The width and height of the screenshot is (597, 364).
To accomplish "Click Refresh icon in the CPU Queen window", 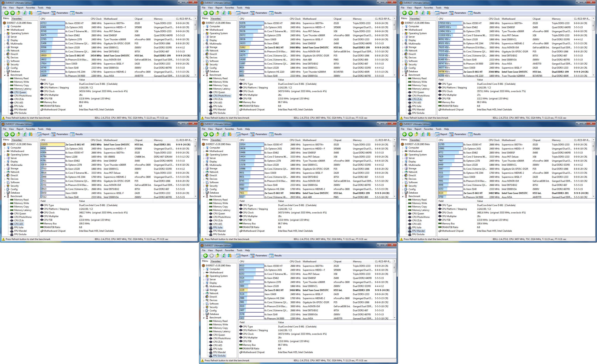I will click(24, 13).
